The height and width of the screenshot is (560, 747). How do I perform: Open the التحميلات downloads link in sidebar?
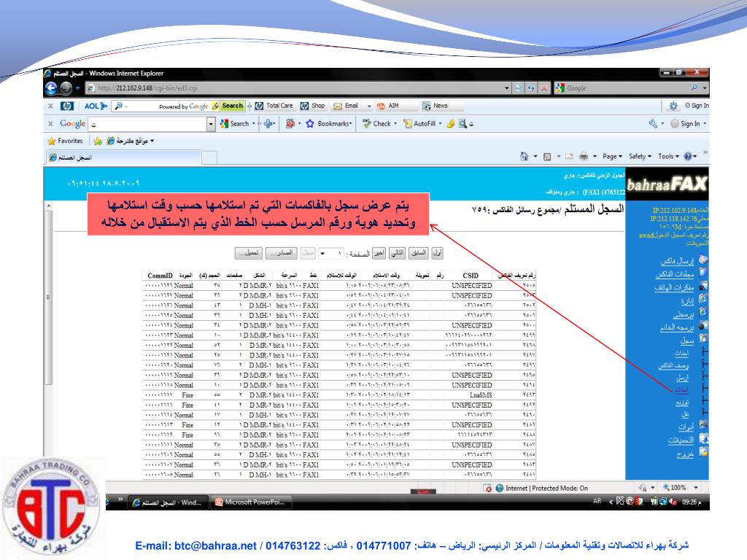(x=681, y=440)
